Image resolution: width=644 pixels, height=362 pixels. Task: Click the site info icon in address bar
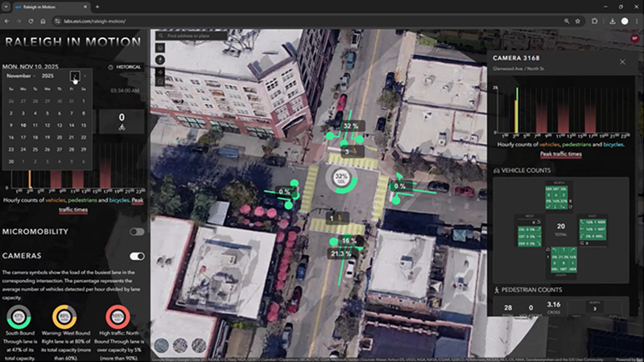pos(57,21)
